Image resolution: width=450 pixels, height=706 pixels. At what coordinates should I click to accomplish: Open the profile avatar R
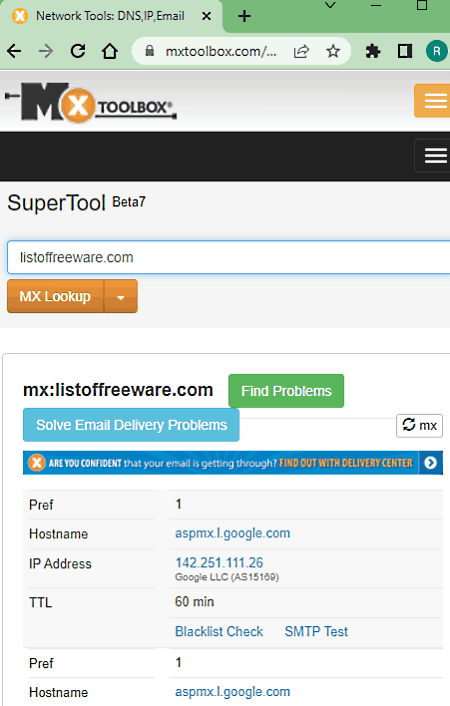click(x=436, y=51)
